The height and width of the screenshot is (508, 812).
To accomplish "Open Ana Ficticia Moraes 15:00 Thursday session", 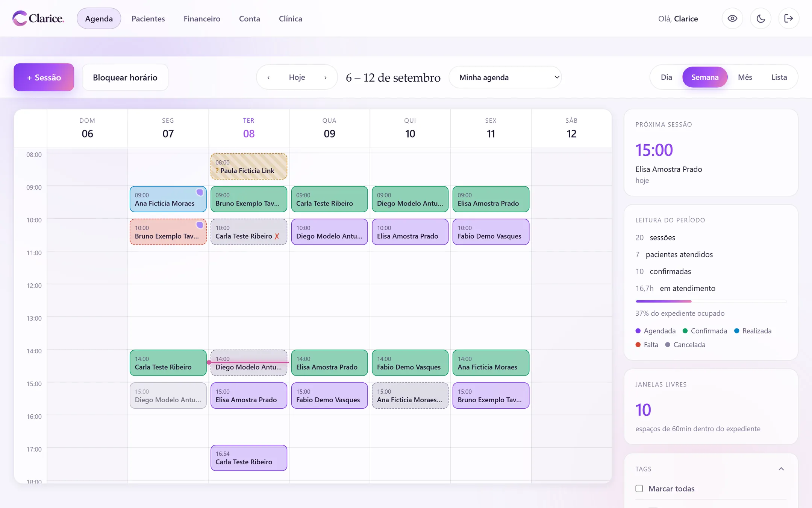I will pos(410,395).
